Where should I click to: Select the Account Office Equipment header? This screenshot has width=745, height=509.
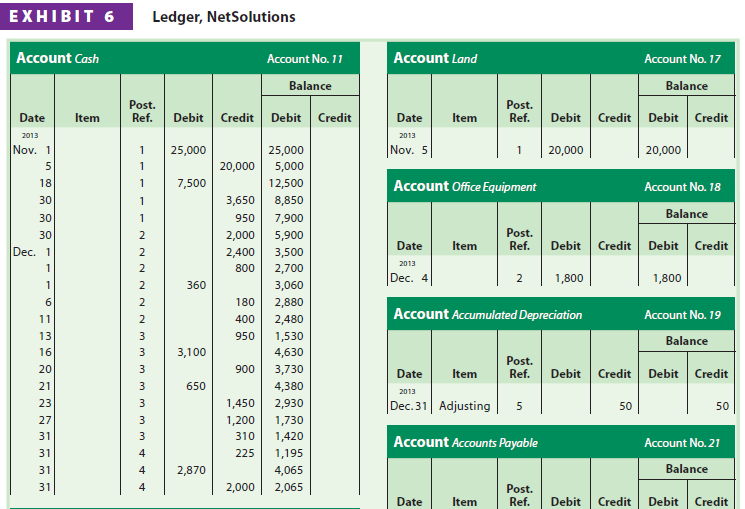(464, 186)
